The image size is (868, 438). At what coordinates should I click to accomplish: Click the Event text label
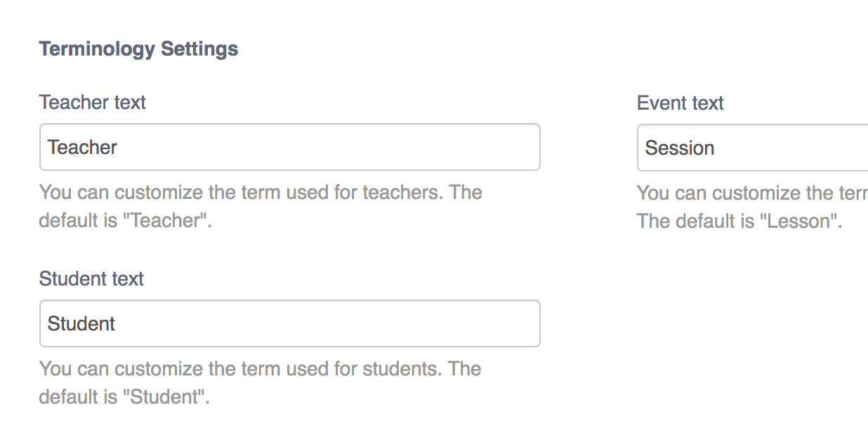point(680,103)
